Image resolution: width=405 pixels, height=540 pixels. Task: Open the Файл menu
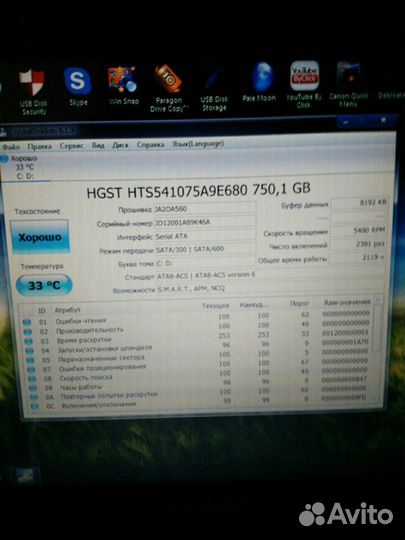(11, 147)
